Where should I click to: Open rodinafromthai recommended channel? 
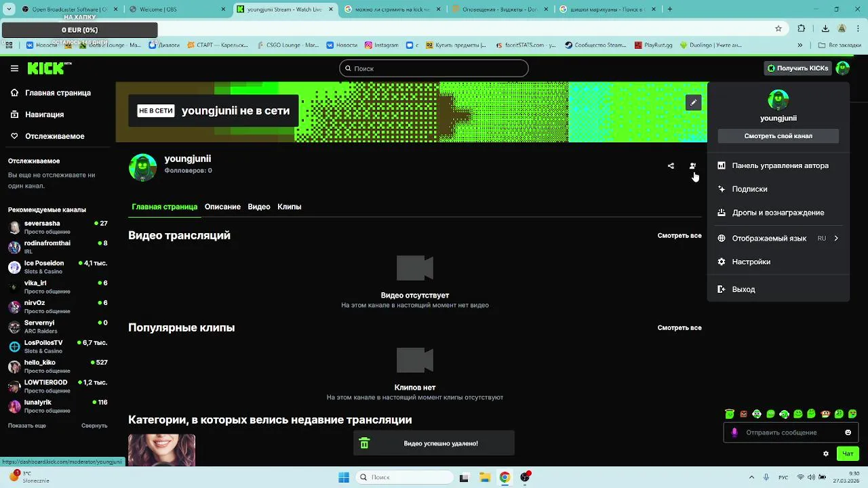[58, 247]
